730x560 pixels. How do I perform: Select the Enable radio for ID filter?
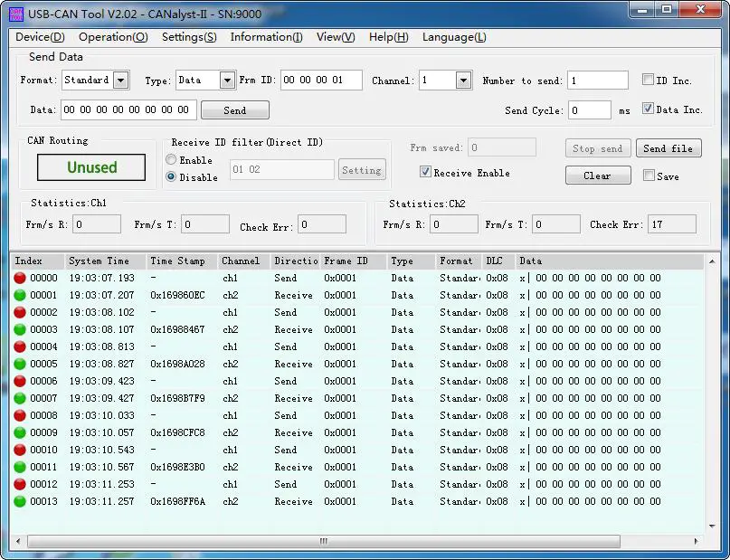pyautogui.click(x=171, y=160)
